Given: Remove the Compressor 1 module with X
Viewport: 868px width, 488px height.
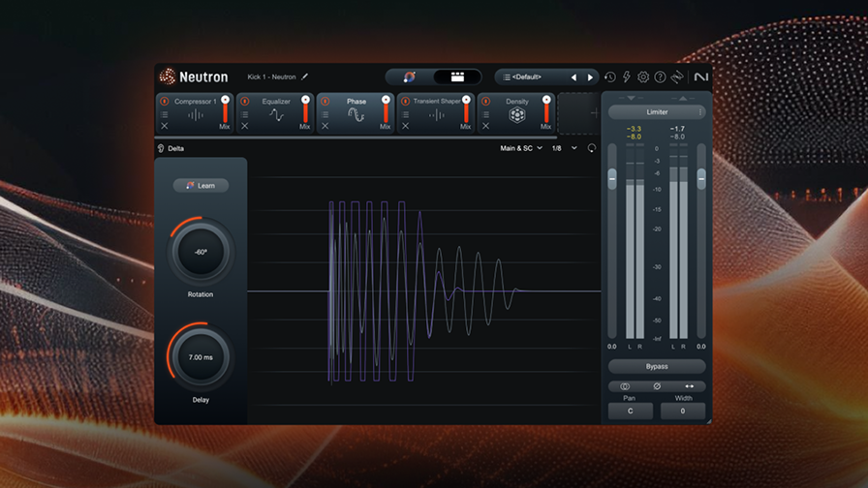Looking at the screenshot, I should coord(165,126).
